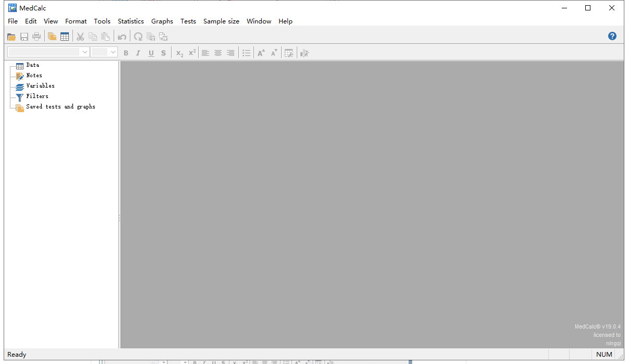628x364 pixels.
Task: Click the sidebar splitter handle
Action: point(119,218)
